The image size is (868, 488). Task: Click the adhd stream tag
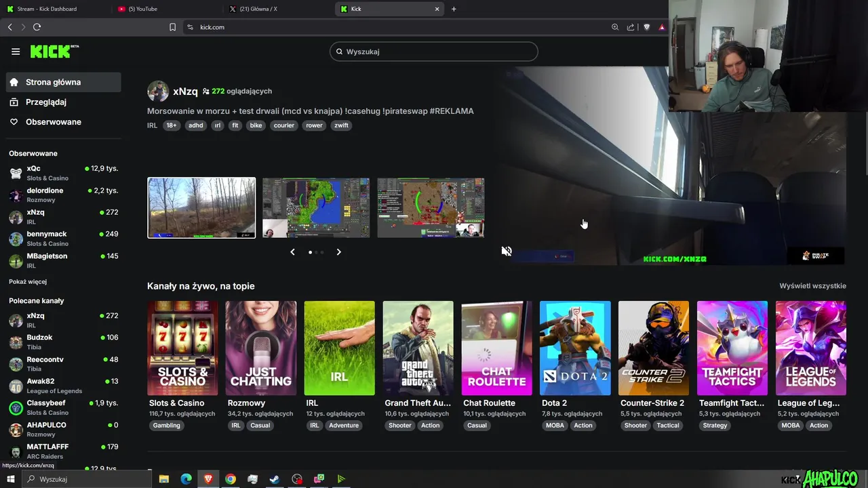click(195, 125)
